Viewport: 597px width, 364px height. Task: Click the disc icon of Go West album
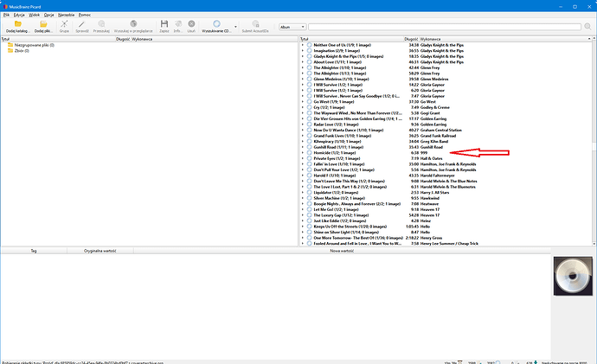309,101
